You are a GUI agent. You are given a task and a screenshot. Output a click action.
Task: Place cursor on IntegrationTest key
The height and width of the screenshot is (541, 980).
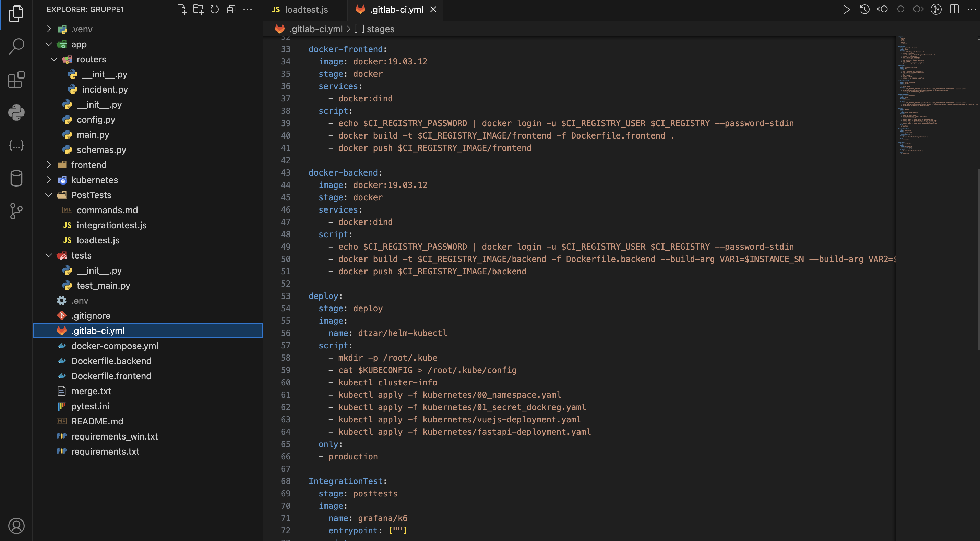345,481
